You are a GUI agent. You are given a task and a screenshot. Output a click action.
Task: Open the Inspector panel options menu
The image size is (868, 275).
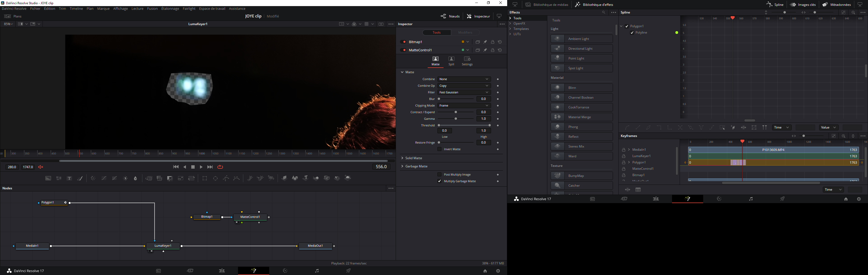tap(502, 24)
